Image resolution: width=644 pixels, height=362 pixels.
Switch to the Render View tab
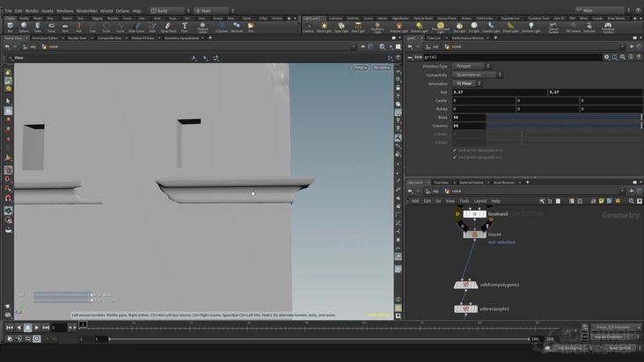click(x=77, y=38)
